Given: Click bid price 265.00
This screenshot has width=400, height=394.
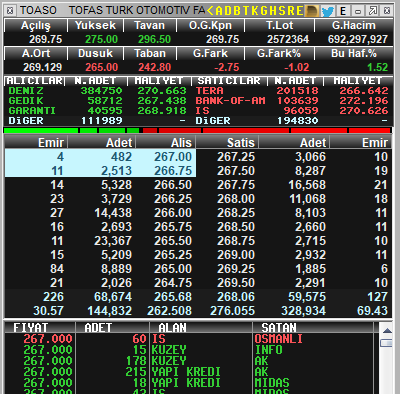Looking at the screenshot, I should point(173,269).
